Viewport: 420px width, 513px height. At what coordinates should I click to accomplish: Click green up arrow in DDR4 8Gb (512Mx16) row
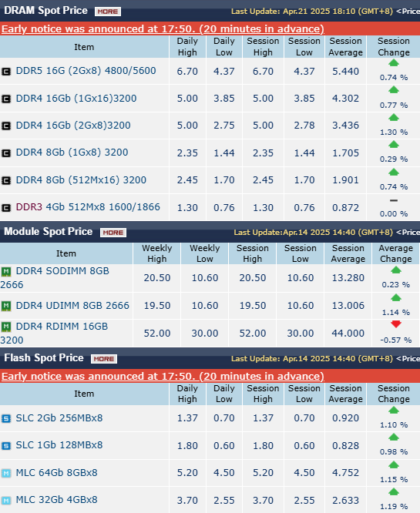pyautogui.click(x=394, y=172)
